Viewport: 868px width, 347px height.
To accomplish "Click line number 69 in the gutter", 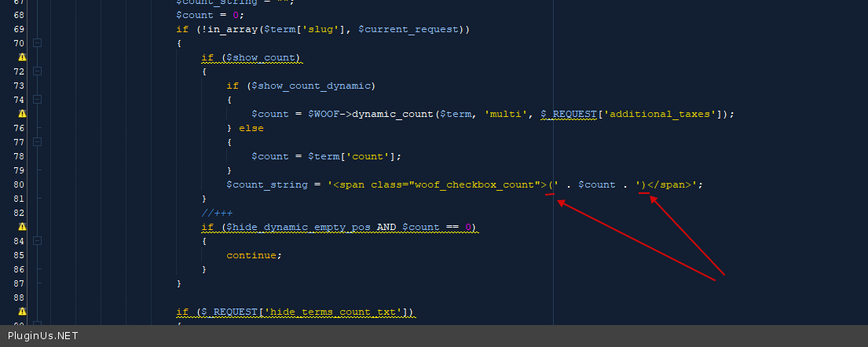I will click(19, 29).
